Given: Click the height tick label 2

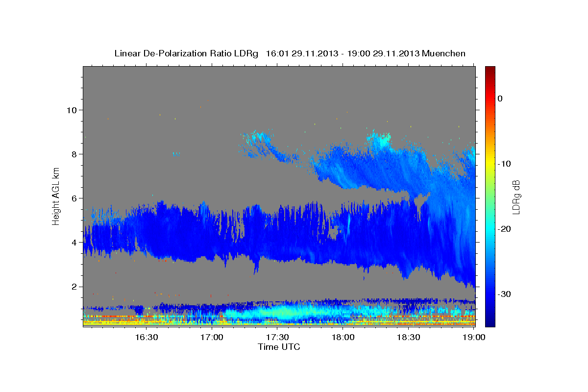Looking at the screenshot, I should point(74,287).
